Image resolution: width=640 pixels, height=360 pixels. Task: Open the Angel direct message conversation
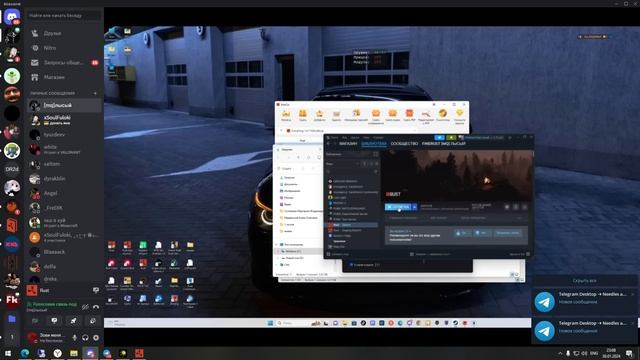(64, 193)
